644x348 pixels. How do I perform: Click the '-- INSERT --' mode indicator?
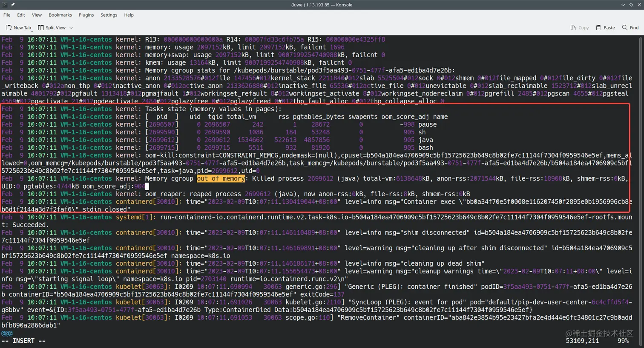24,341
